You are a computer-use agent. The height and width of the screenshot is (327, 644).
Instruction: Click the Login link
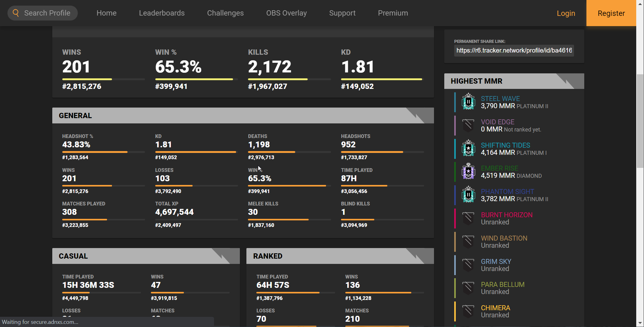coord(566,13)
